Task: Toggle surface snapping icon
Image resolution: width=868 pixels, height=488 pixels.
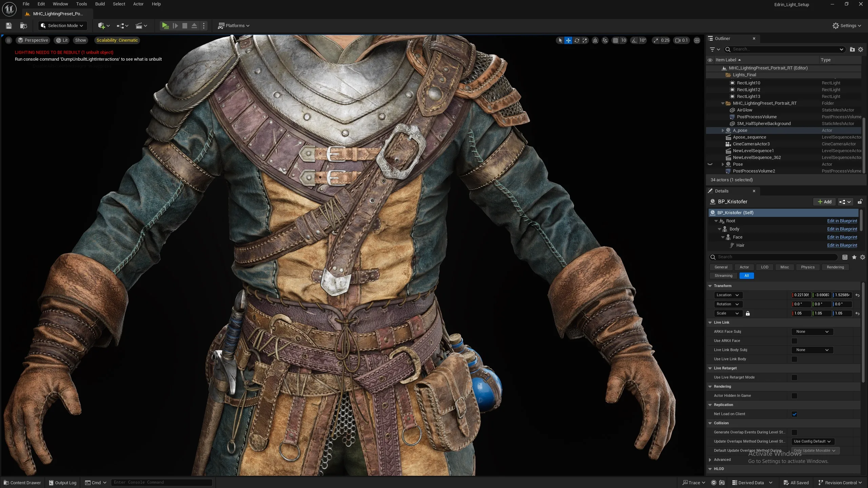Action: point(605,40)
